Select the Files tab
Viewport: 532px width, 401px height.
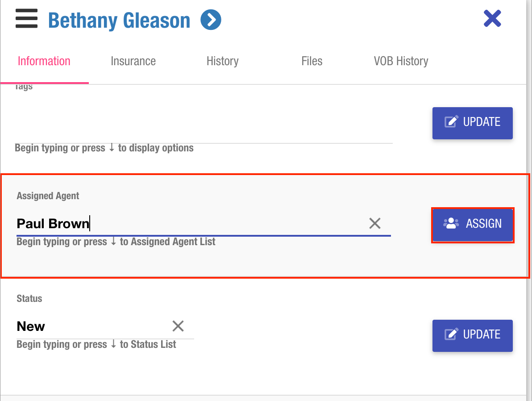[x=312, y=61]
